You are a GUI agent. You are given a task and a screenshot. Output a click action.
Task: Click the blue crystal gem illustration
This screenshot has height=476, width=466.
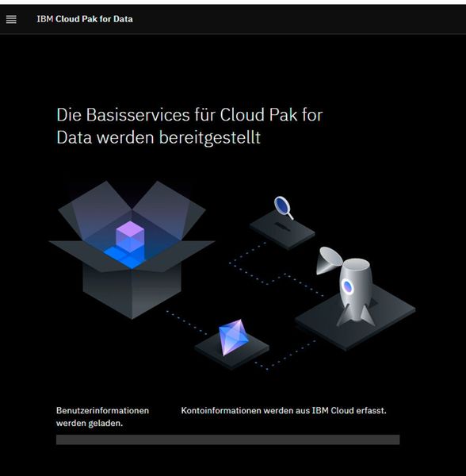pyautogui.click(x=234, y=337)
